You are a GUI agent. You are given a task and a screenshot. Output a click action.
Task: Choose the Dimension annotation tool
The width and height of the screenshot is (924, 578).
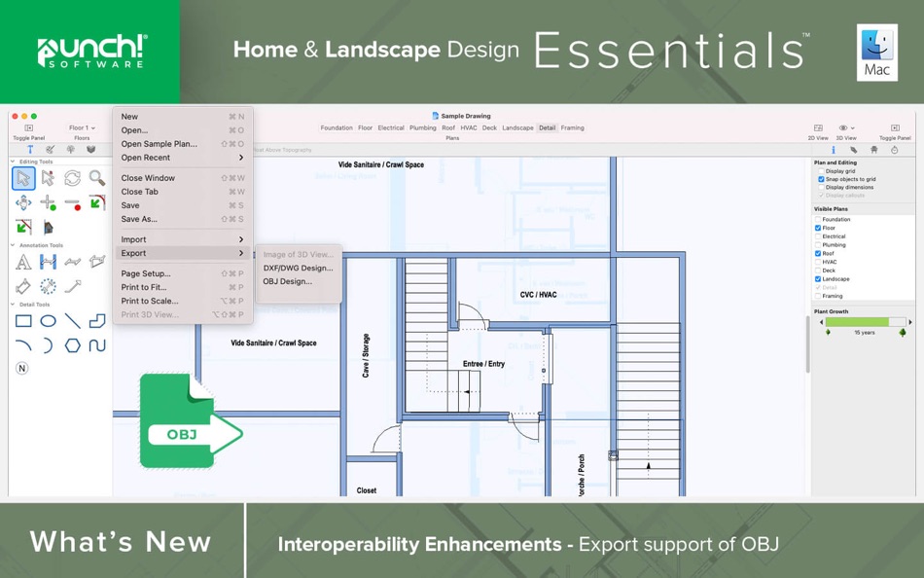[x=48, y=262]
